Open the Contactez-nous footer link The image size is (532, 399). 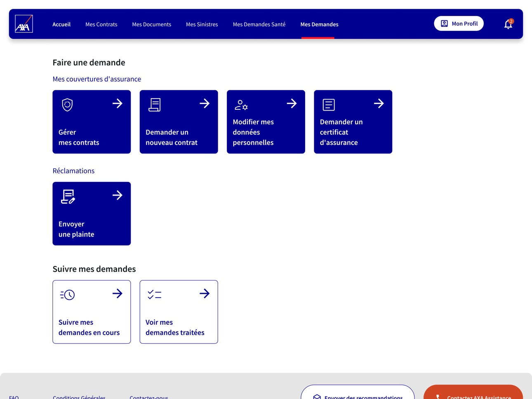point(149,397)
